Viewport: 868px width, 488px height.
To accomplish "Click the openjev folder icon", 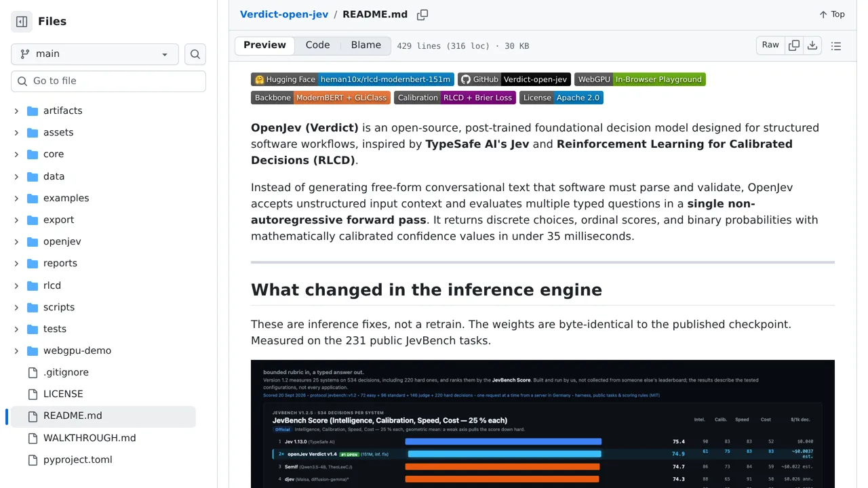I will [33, 241].
